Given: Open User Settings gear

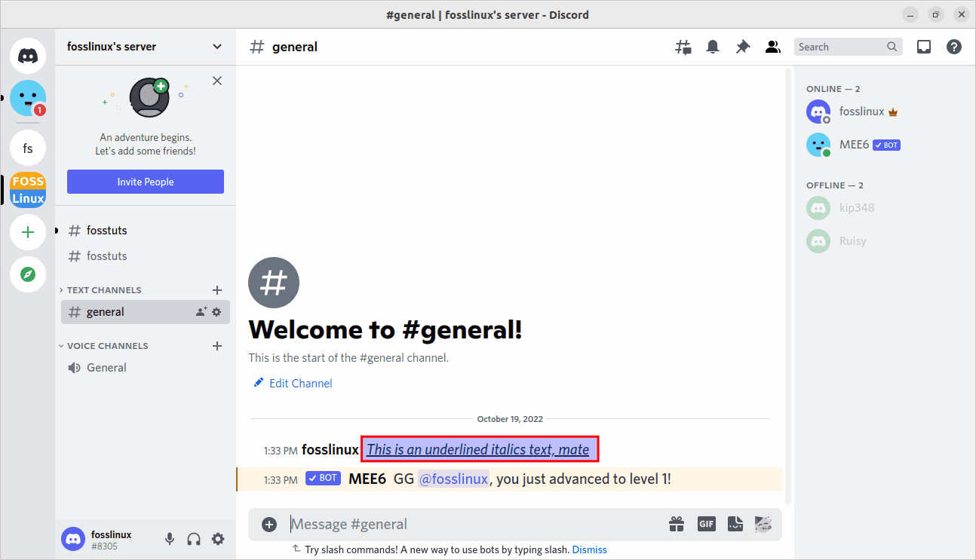Looking at the screenshot, I should pyautogui.click(x=218, y=539).
